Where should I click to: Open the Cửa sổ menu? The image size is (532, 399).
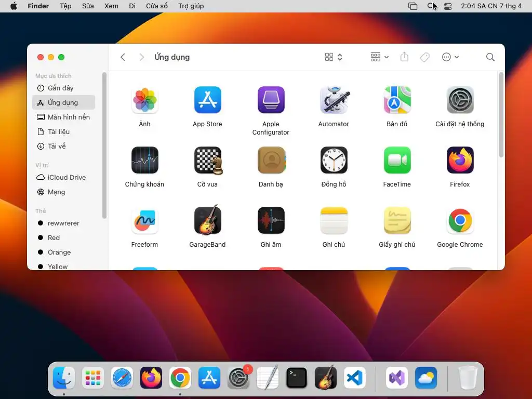(x=157, y=6)
